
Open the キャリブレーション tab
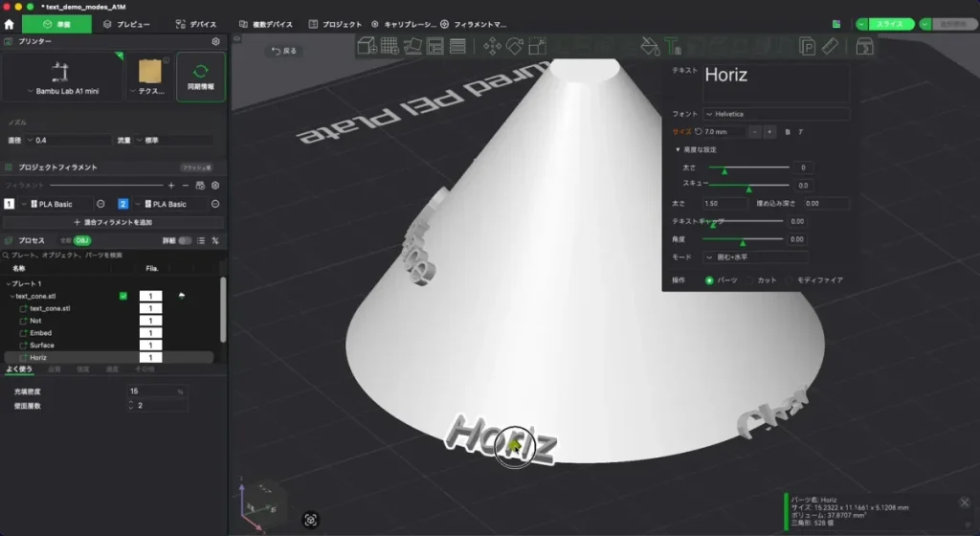coord(404,24)
